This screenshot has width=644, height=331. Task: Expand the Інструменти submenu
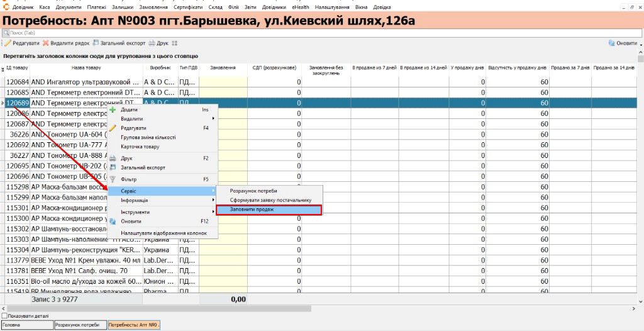click(162, 212)
